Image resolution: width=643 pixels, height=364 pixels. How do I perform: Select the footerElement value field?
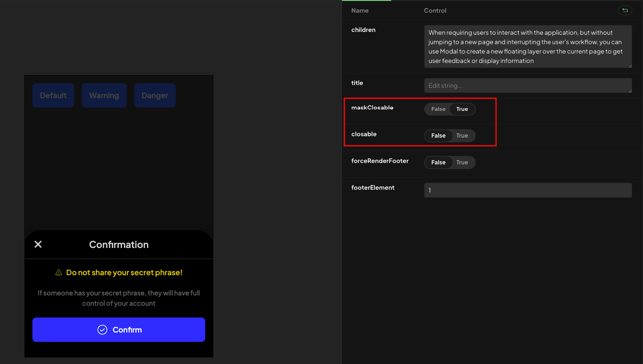click(x=528, y=190)
